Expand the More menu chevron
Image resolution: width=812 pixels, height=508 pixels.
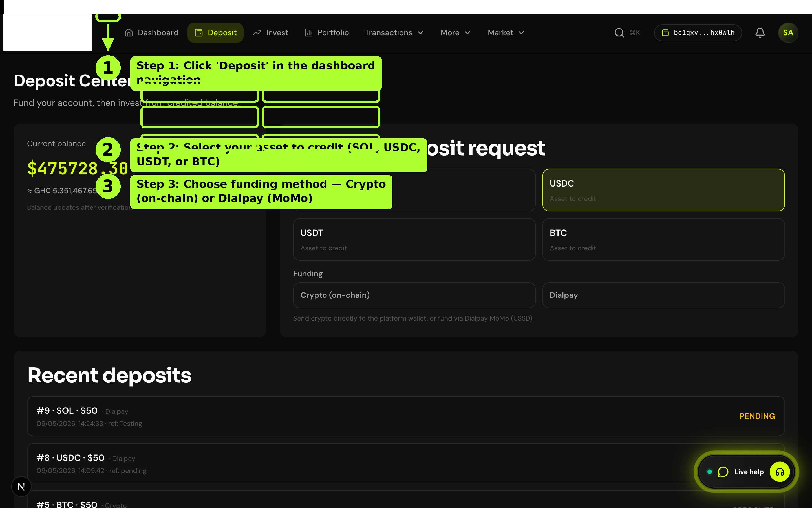[x=467, y=32]
